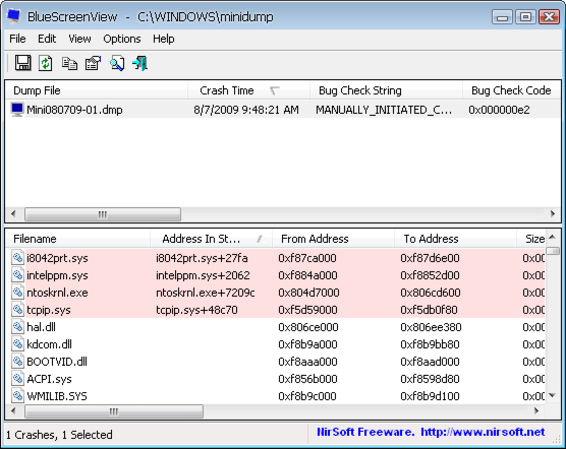Click the upper pane scroll right arrow
The width and height of the screenshot is (566, 449).
[553, 214]
